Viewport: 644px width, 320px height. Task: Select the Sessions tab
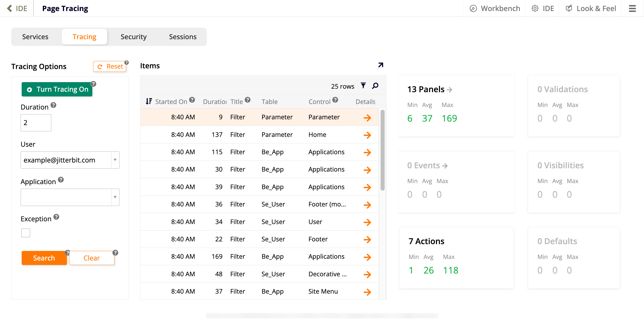183,37
